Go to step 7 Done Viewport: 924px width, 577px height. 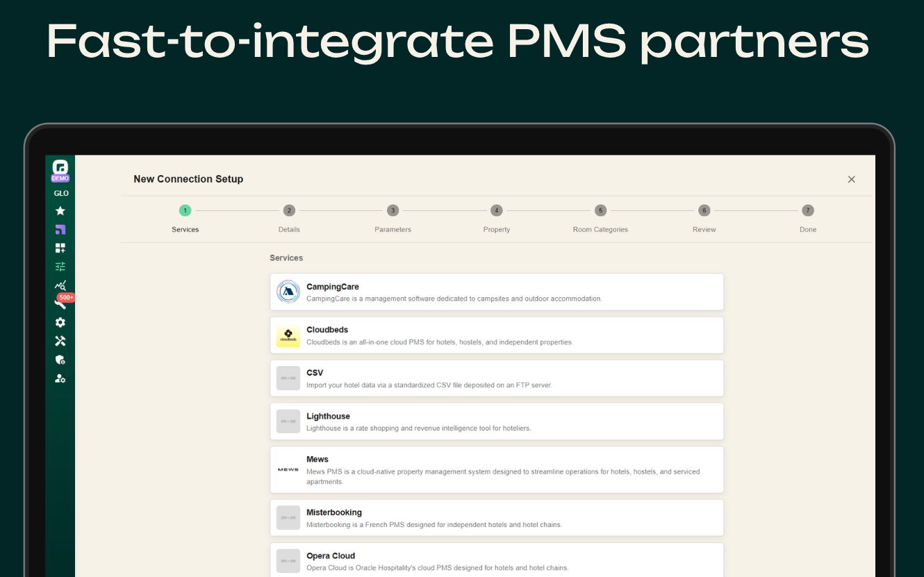[807, 218]
